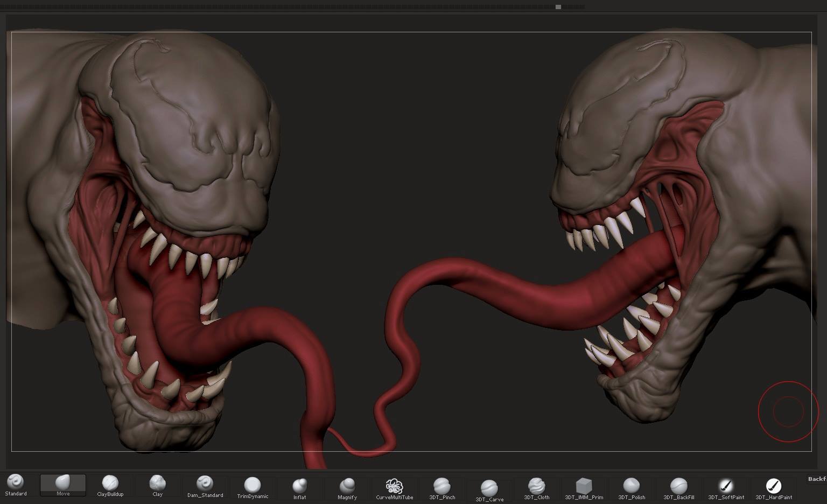The height and width of the screenshot is (504, 827).
Task: Choose the 3DT_Polish brush
Action: coord(632,488)
